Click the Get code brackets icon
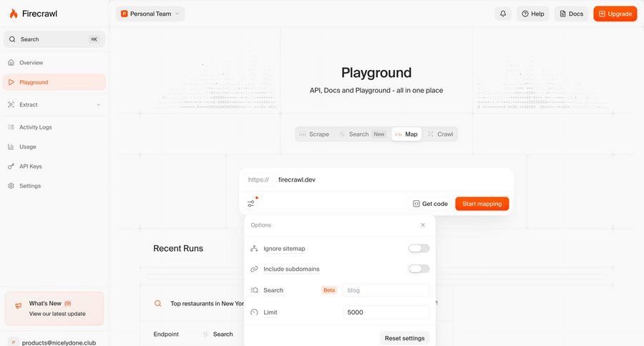644x346 pixels. tap(416, 204)
